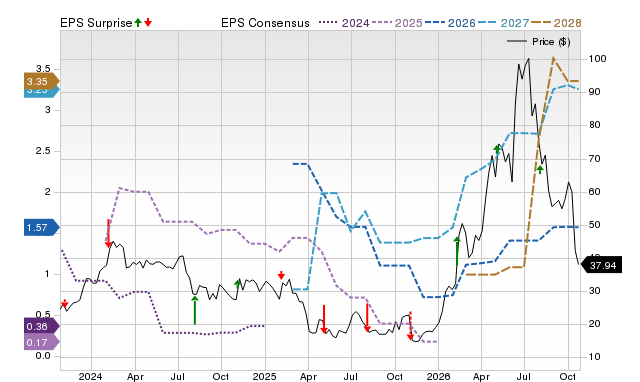Click the 90 label on the price axis
640x382 pixels.
595,92
